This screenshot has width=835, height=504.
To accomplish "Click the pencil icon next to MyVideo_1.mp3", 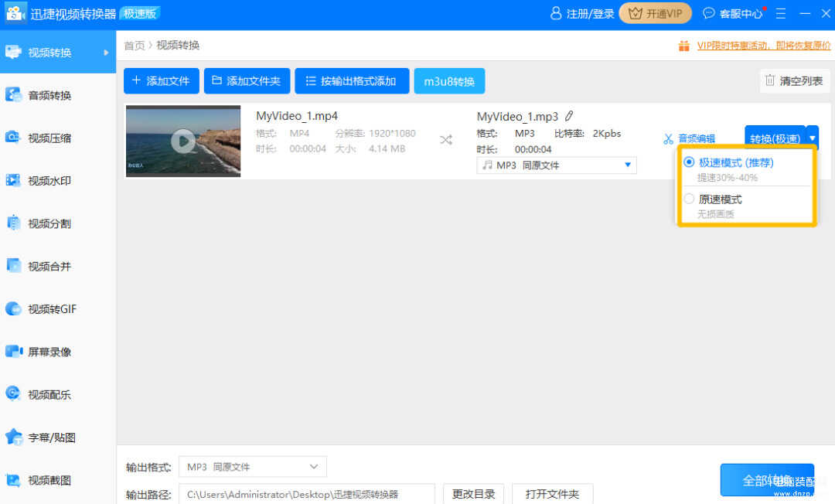I will [569, 115].
